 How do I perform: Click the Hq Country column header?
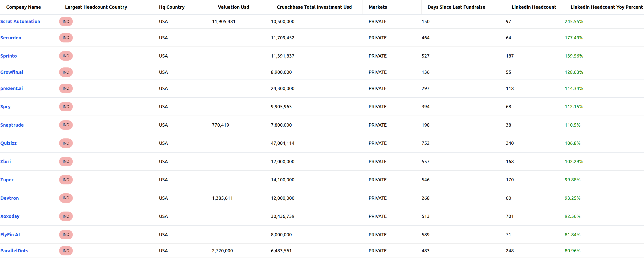pos(172,7)
